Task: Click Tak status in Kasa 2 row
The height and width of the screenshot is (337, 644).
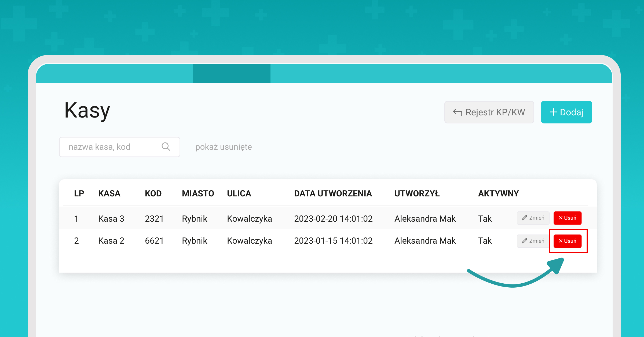Action: [x=485, y=241]
